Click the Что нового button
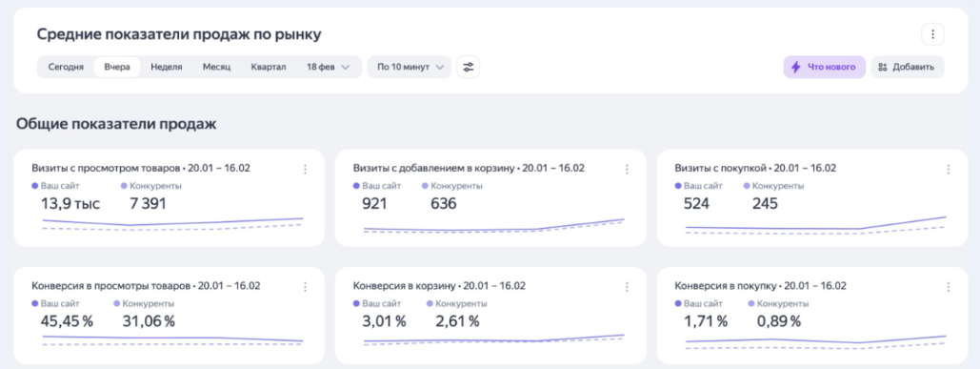Screen dimensions: 980x369 (825, 67)
